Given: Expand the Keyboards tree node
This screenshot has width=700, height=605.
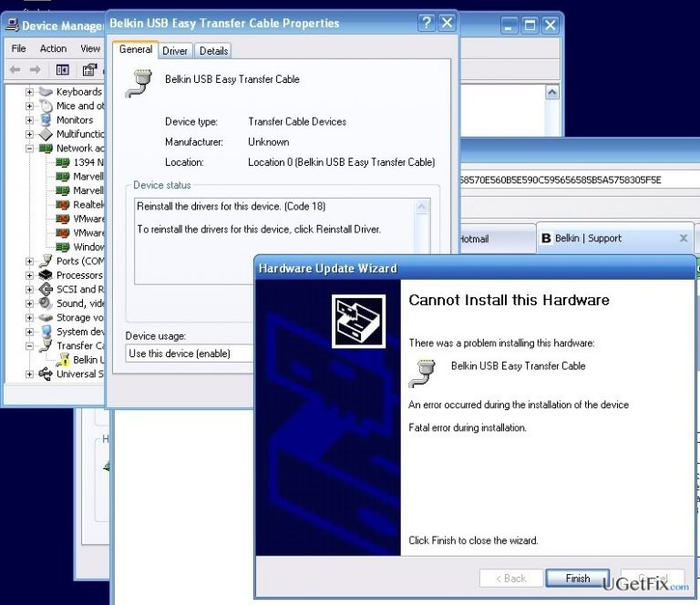Looking at the screenshot, I should pos(29,92).
